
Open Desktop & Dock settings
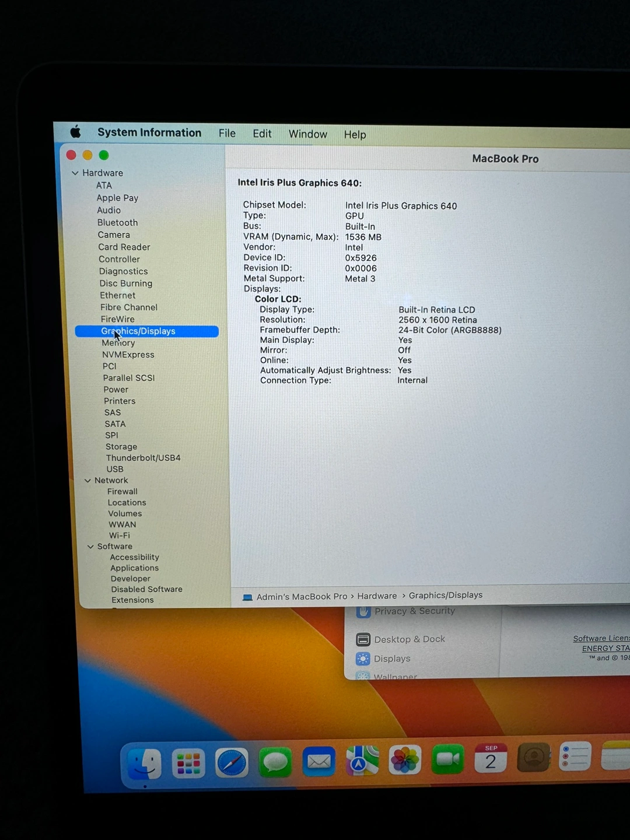[x=409, y=639]
